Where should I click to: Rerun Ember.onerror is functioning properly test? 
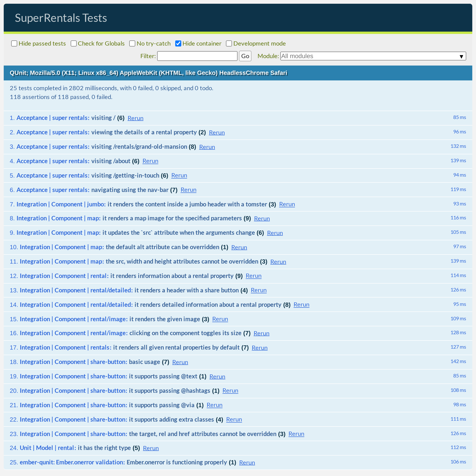pos(247,463)
